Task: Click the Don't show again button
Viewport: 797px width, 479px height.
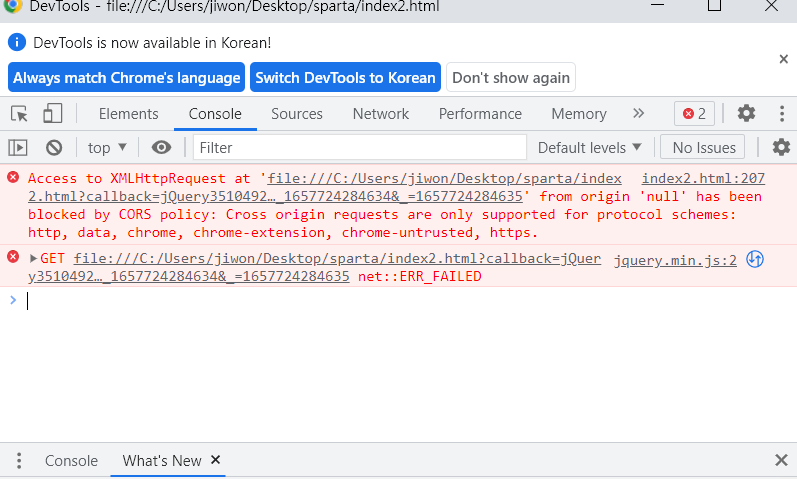Action: pos(511,77)
